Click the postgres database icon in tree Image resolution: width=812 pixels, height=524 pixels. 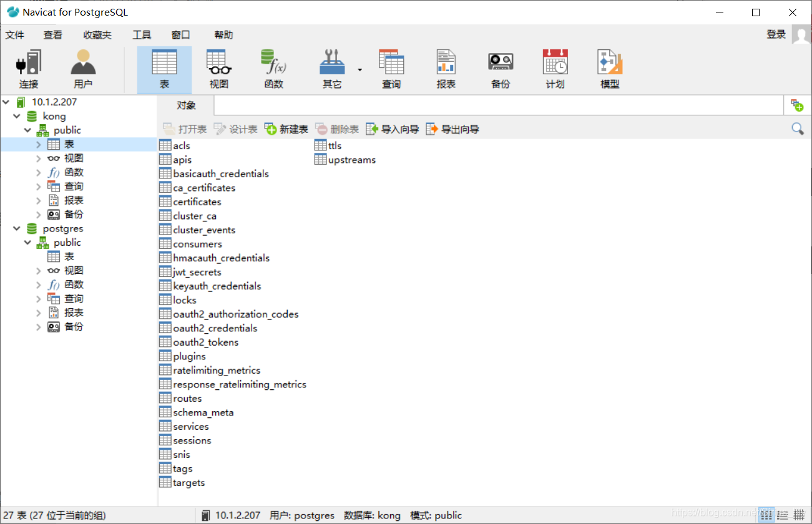32,228
